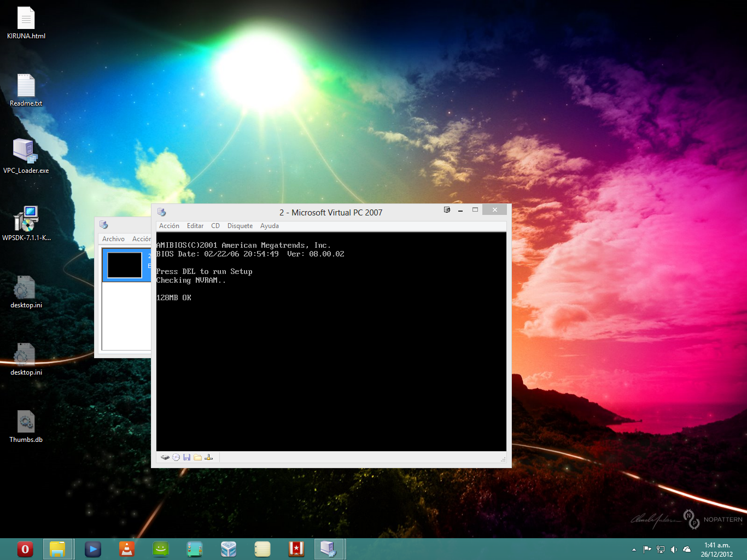Open the VirtualBox taskbar icon

pos(229,549)
